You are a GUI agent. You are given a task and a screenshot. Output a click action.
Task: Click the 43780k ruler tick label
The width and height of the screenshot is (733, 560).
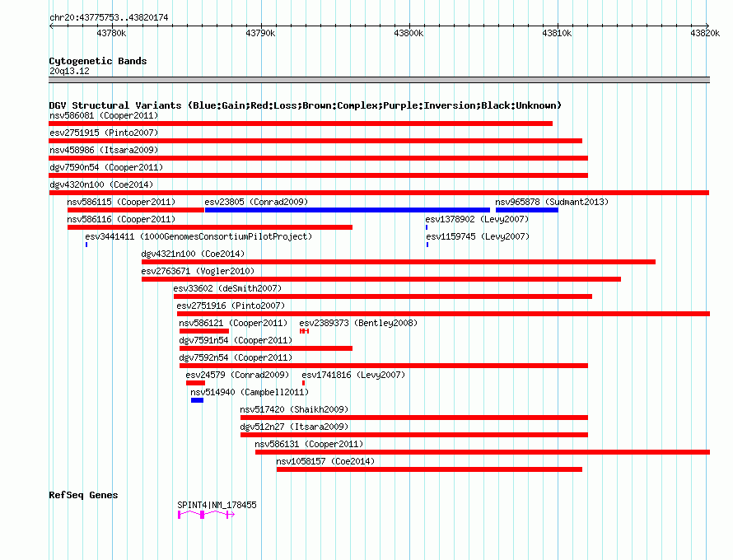[111, 33]
